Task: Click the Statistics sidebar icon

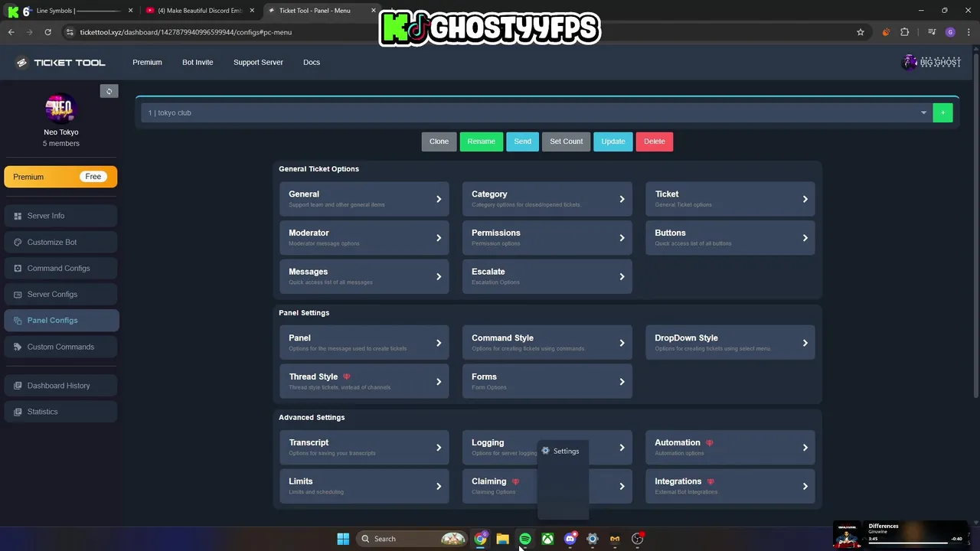Action: click(x=18, y=412)
